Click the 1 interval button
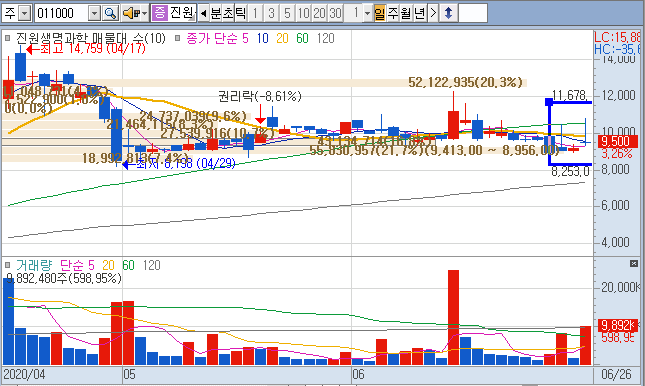Viewport: 645px width, 386px height. (x=255, y=13)
